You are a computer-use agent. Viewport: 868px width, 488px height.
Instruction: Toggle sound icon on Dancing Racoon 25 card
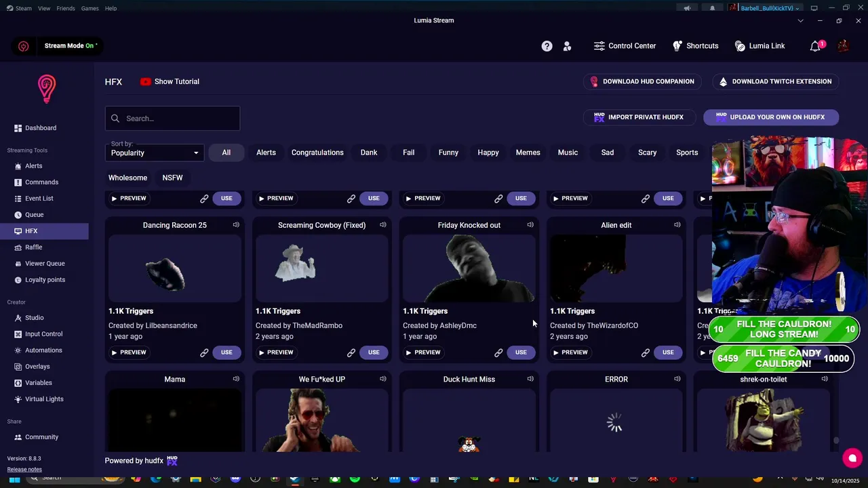[x=236, y=225]
